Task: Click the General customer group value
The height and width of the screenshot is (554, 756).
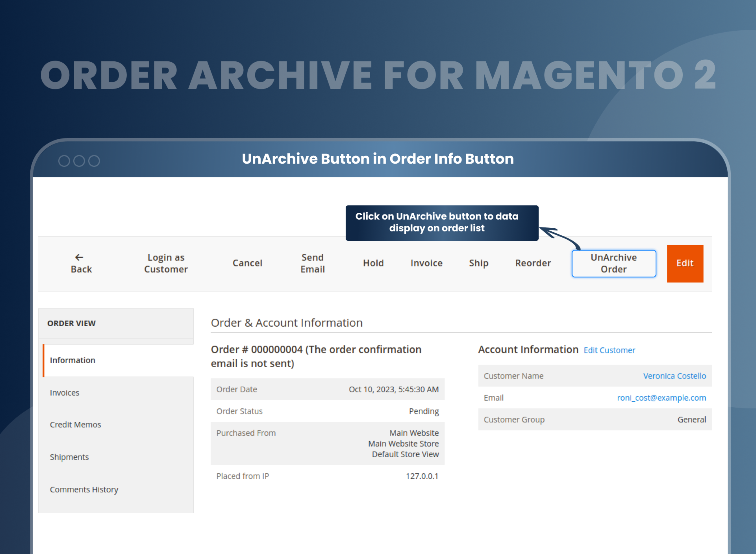Action: pos(692,419)
